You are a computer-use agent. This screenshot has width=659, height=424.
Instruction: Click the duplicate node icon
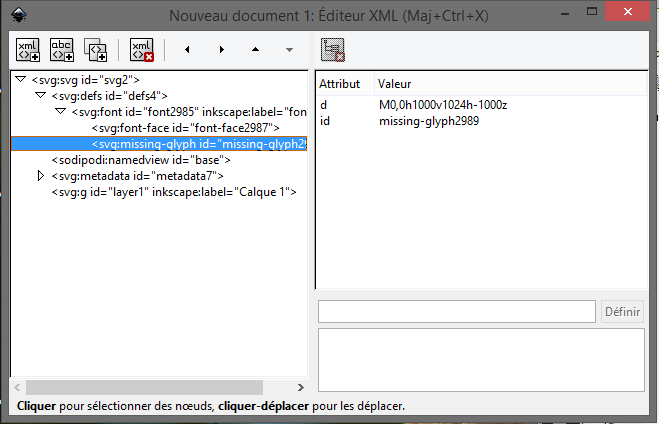tap(96, 49)
